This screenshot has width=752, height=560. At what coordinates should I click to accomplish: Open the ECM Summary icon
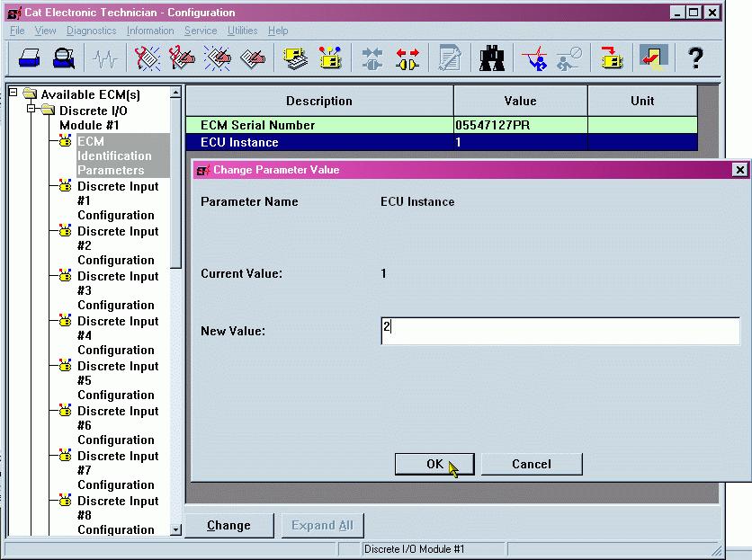coord(295,58)
